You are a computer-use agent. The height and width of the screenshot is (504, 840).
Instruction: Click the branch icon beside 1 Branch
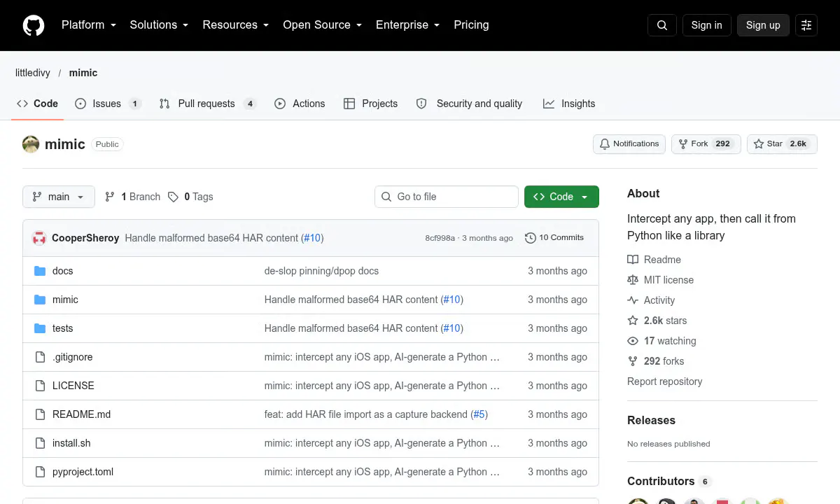point(110,197)
